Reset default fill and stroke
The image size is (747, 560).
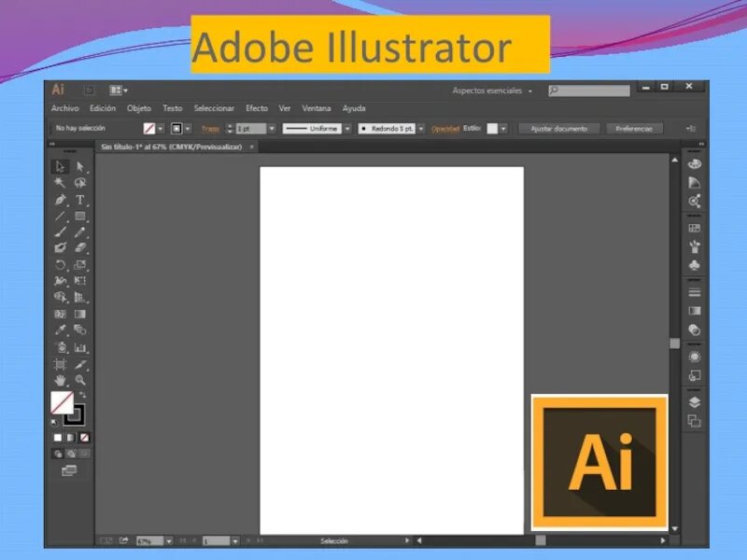(x=54, y=423)
